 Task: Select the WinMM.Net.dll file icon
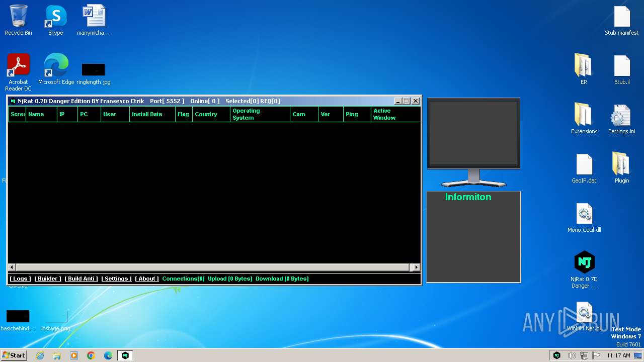tap(584, 316)
